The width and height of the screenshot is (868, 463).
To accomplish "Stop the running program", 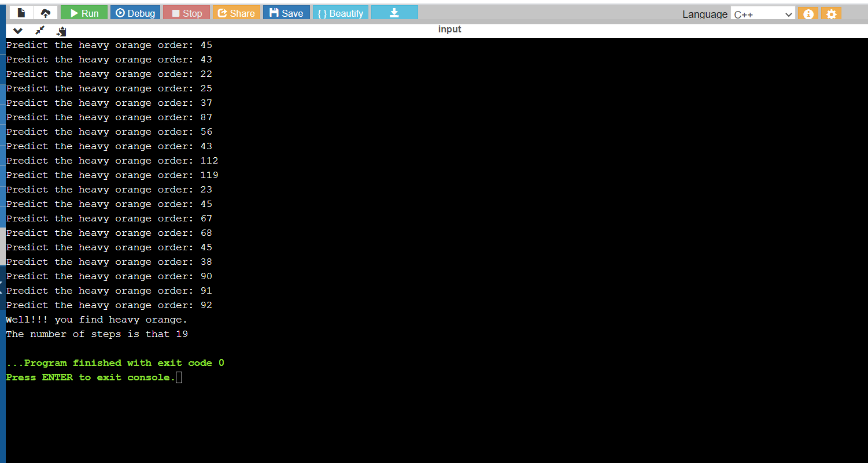I will pos(186,13).
